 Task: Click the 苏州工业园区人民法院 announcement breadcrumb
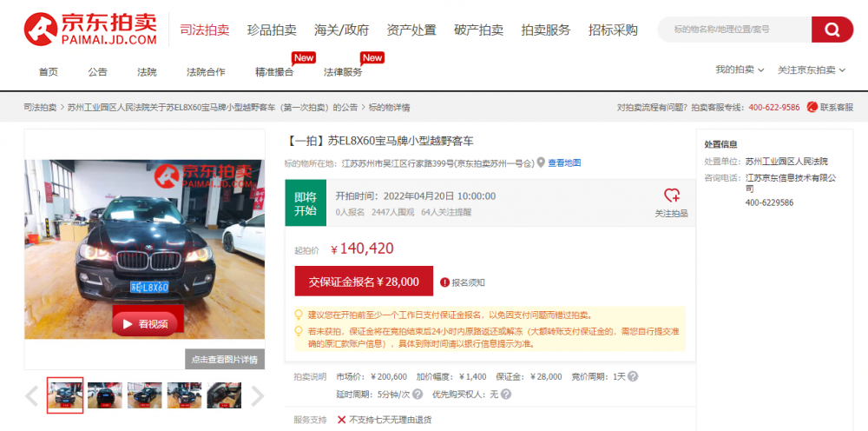(x=213, y=108)
